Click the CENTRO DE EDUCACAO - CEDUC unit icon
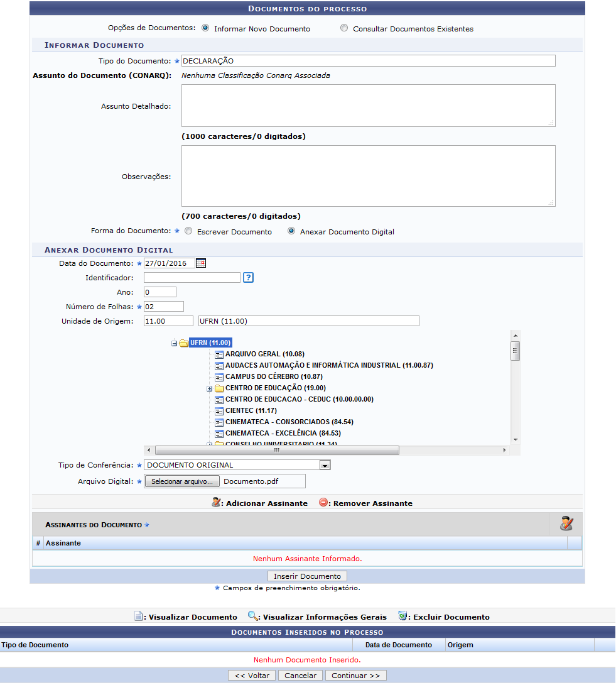 pyautogui.click(x=219, y=399)
